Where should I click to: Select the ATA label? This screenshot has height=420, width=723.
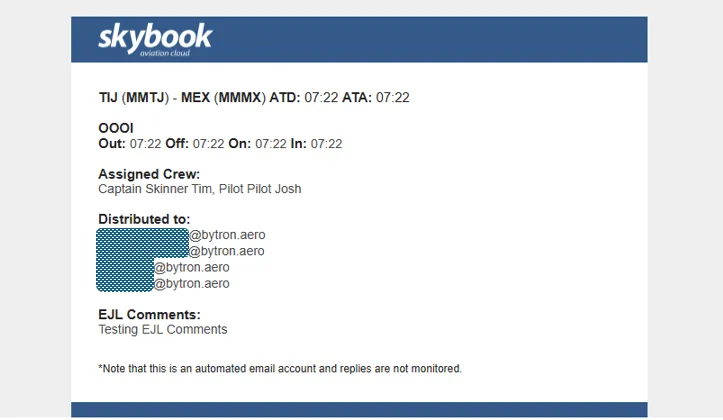(x=357, y=98)
